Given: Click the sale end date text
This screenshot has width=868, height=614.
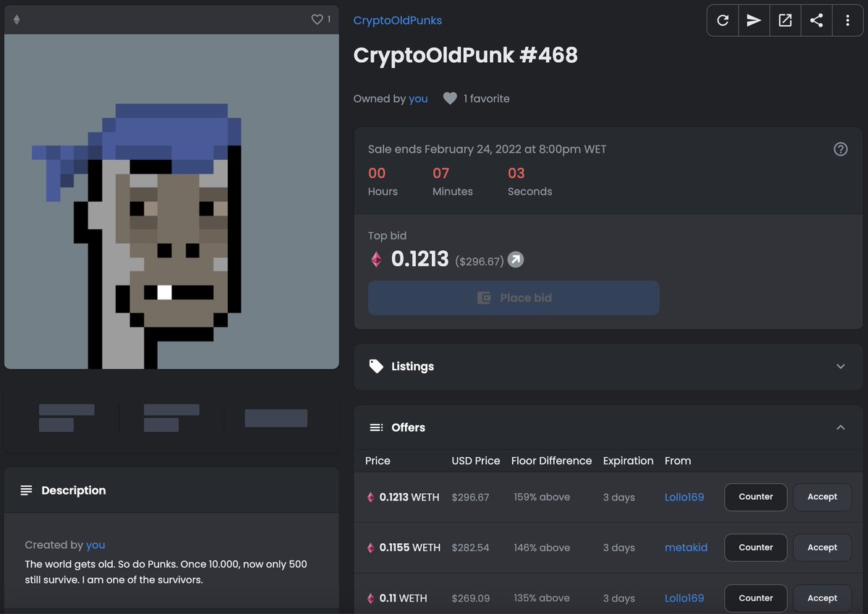Looking at the screenshot, I should [x=487, y=149].
